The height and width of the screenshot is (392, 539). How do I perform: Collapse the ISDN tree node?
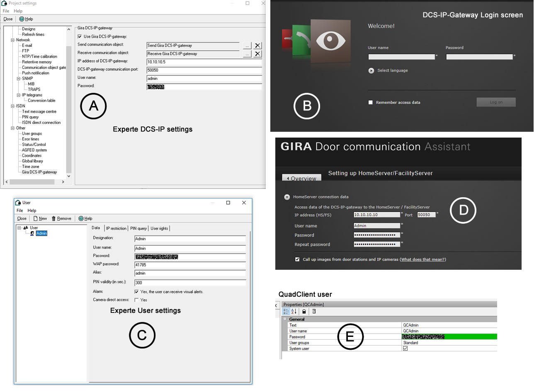(12, 106)
